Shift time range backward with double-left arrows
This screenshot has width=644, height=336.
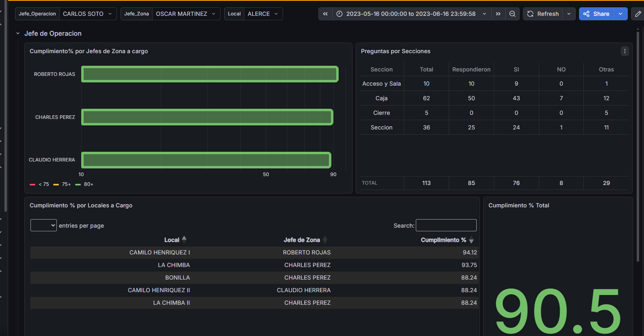pos(325,14)
